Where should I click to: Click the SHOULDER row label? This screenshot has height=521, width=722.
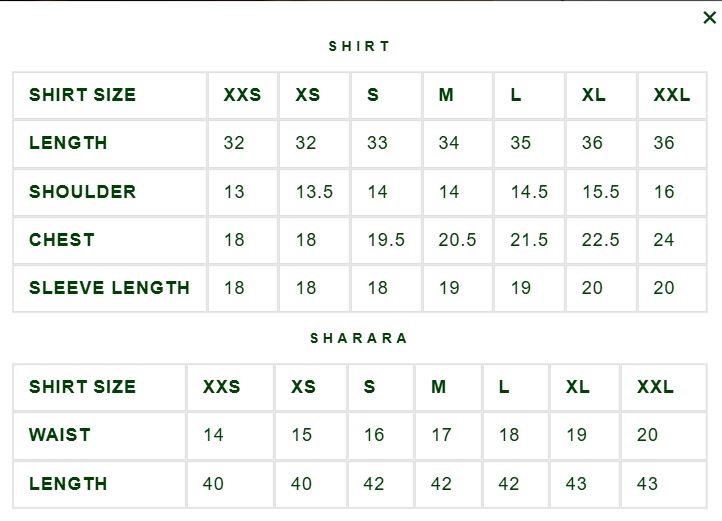[x=82, y=192]
